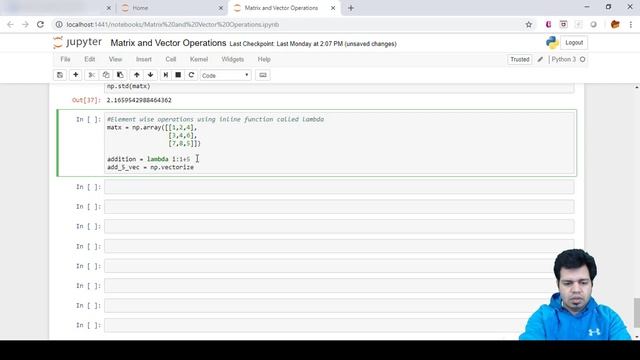The image size is (640, 360).
Task: Cut selected cells with the scissors icon
Action: (x=91, y=75)
